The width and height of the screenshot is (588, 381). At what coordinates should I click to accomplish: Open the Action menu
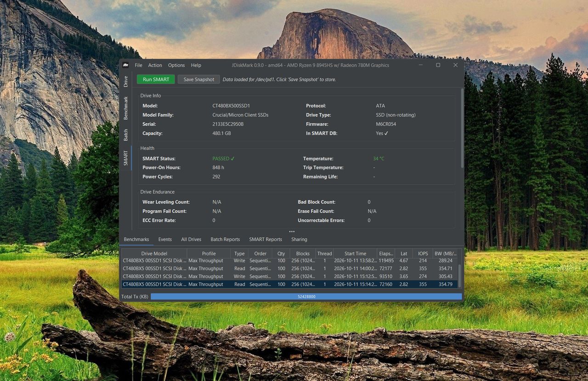(155, 65)
